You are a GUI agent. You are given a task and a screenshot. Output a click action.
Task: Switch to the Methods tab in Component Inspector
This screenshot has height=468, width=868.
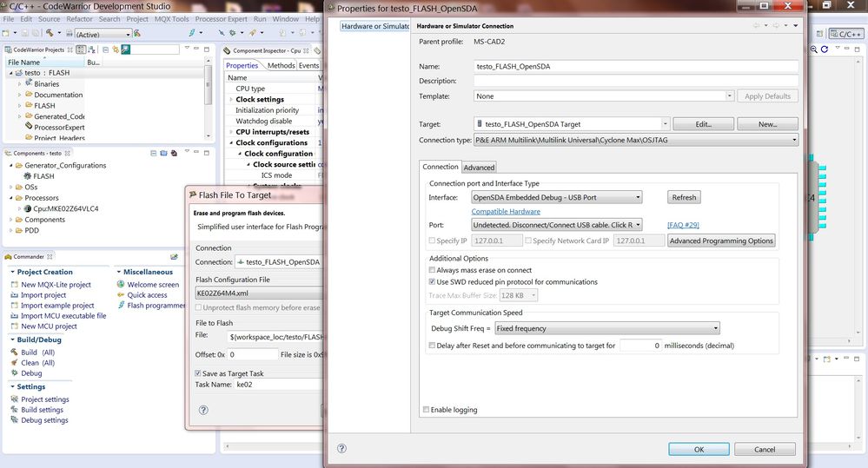[281, 65]
